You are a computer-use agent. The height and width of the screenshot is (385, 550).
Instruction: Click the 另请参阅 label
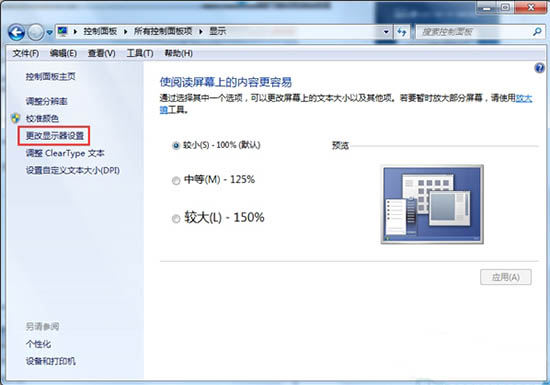pos(42,327)
